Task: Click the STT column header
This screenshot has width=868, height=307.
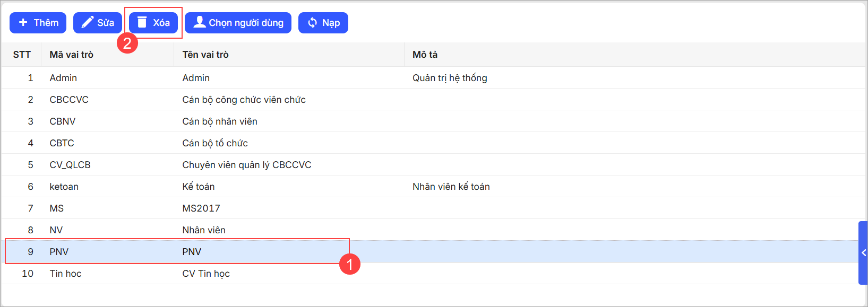Action: [22, 55]
